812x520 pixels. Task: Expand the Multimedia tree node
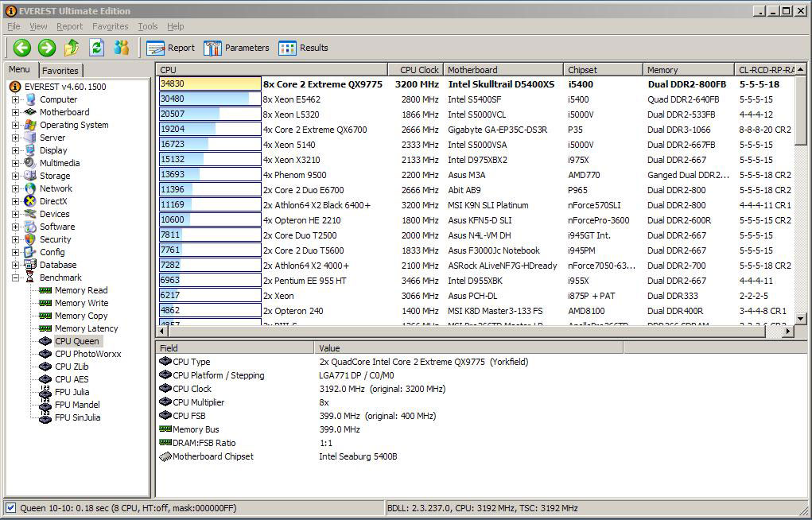point(16,163)
